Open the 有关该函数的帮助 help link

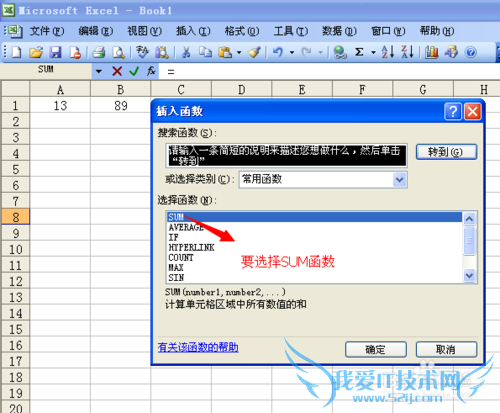(x=198, y=347)
